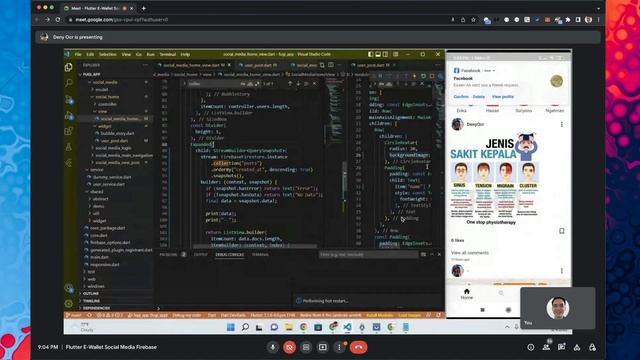Open Customize Layout icon in VS Code title bar

(x=396, y=54)
